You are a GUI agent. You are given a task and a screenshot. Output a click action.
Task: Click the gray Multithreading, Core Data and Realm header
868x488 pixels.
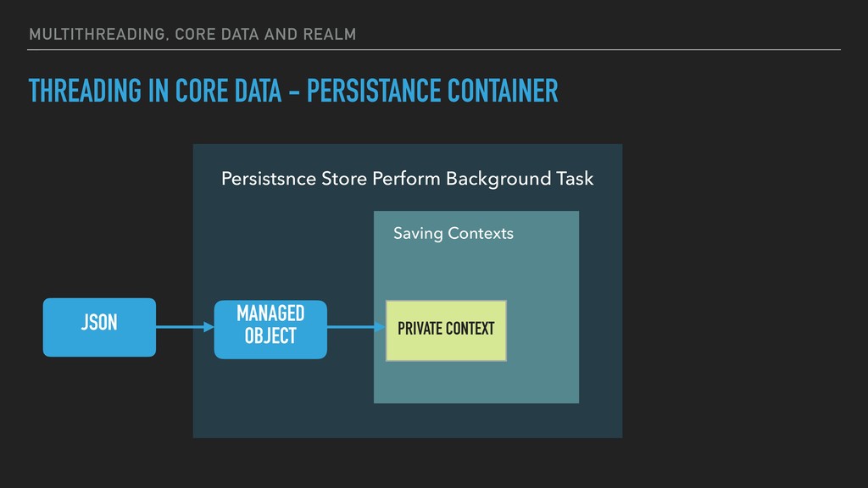coord(192,34)
